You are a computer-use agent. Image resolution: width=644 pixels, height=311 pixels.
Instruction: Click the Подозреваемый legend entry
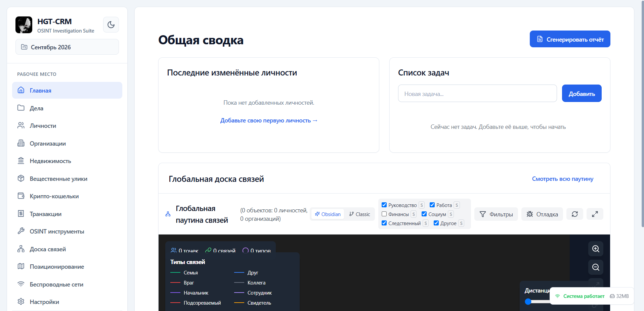pyautogui.click(x=196, y=303)
